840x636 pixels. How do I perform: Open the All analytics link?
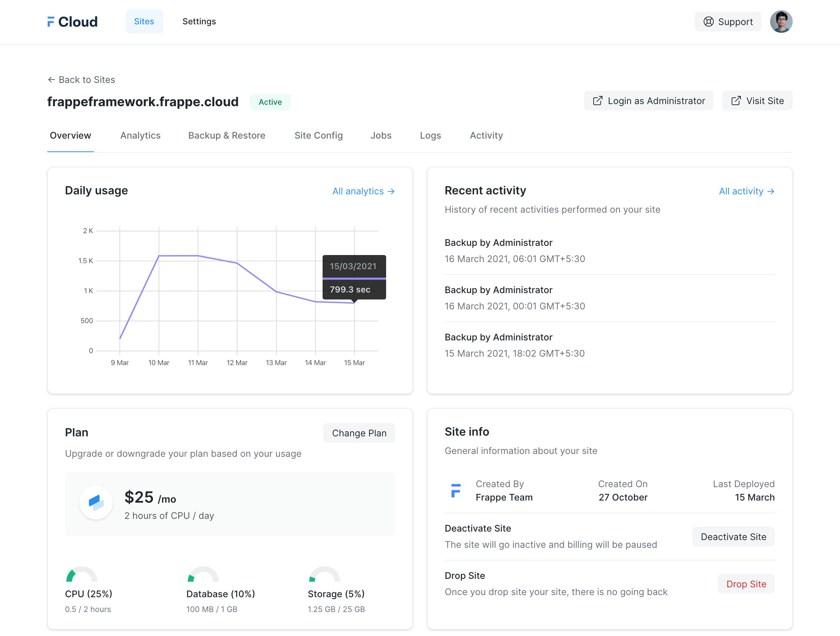tap(364, 191)
